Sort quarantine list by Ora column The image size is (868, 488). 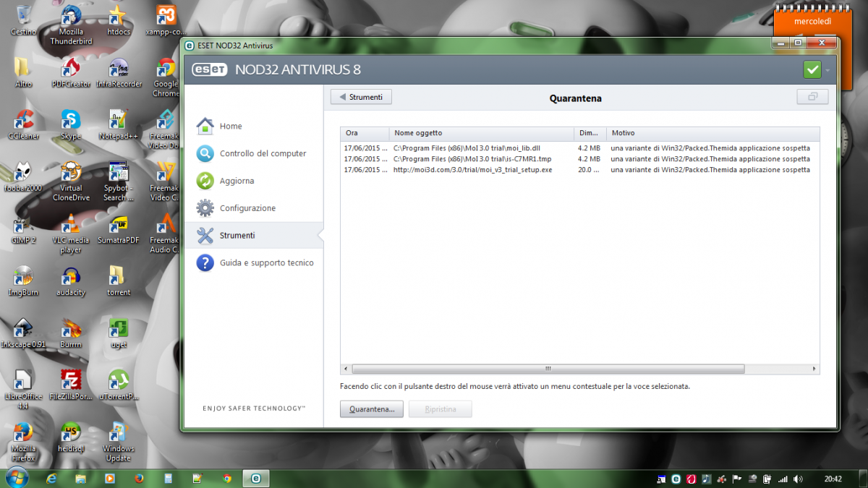[365, 133]
